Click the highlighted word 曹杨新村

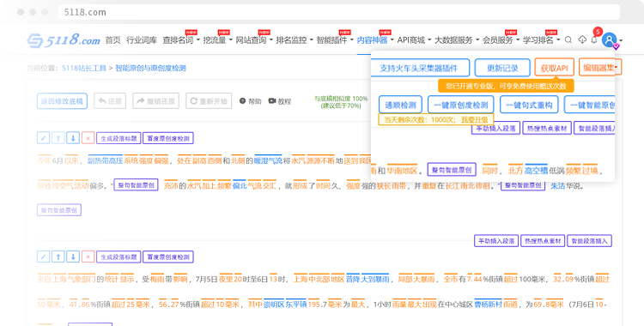(488, 305)
